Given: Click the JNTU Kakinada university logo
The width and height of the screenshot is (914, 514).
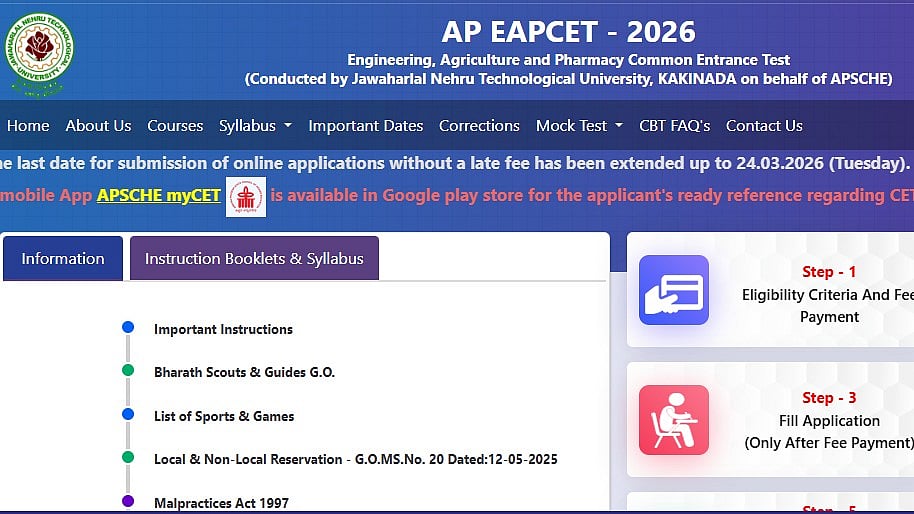Looking at the screenshot, I should pyautogui.click(x=39, y=54).
